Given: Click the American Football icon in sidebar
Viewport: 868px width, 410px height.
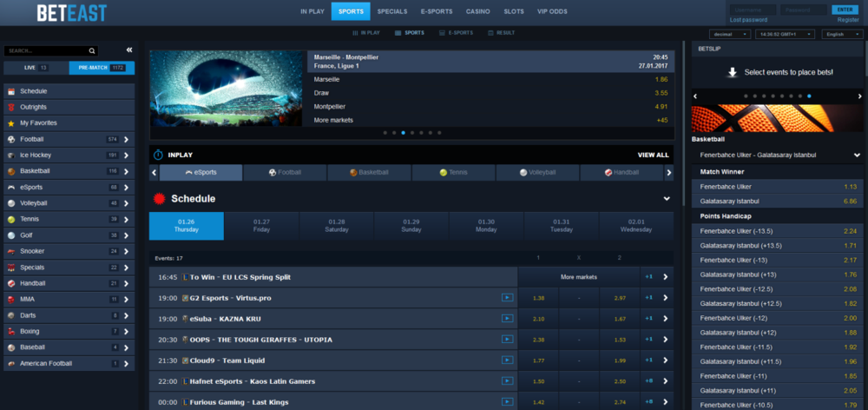Looking at the screenshot, I should pos(11,364).
